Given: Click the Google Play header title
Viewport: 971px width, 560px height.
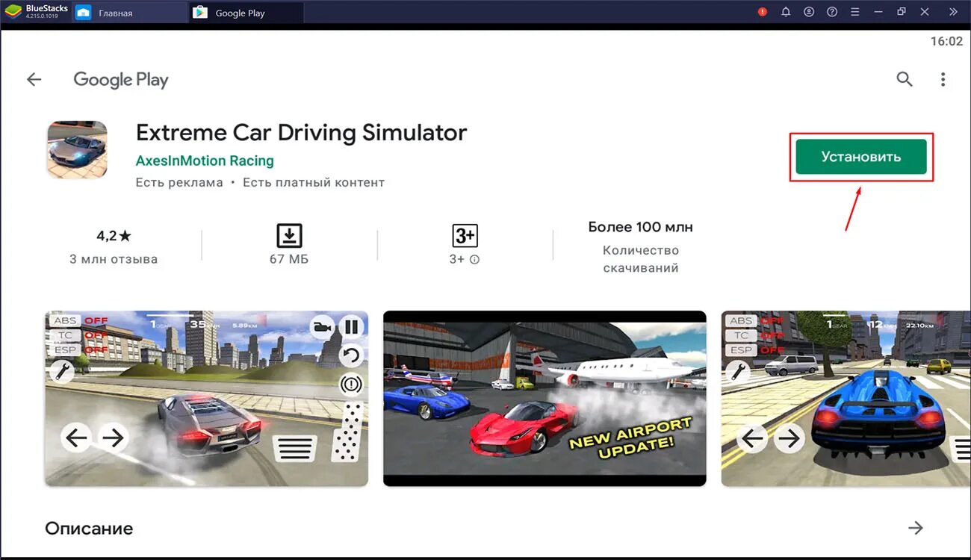Looking at the screenshot, I should click(121, 80).
